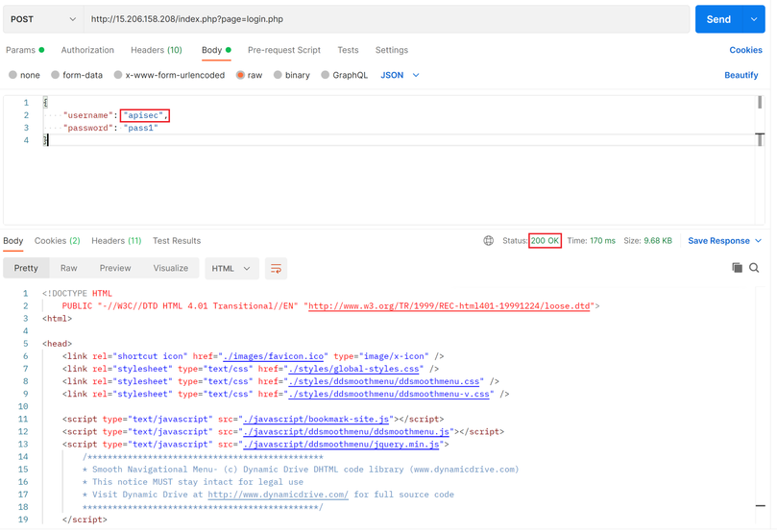This screenshot has width=777, height=532.
Task: Click the 200 OK status text
Action: pyautogui.click(x=545, y=241)
